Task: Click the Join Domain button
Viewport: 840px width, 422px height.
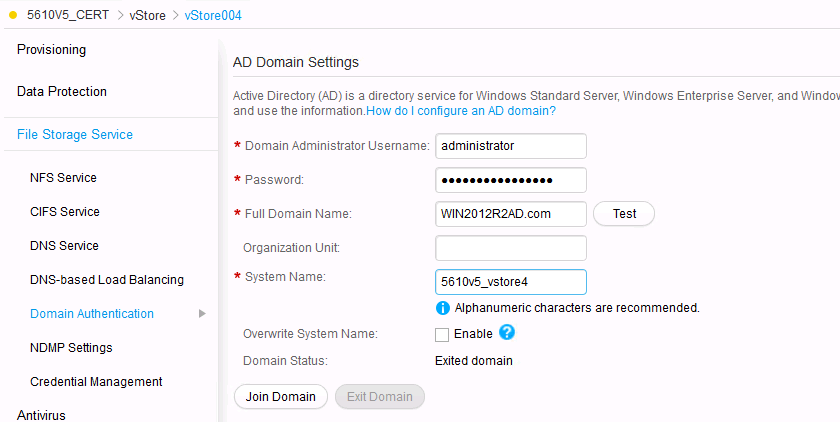Action: click(281, 397)
